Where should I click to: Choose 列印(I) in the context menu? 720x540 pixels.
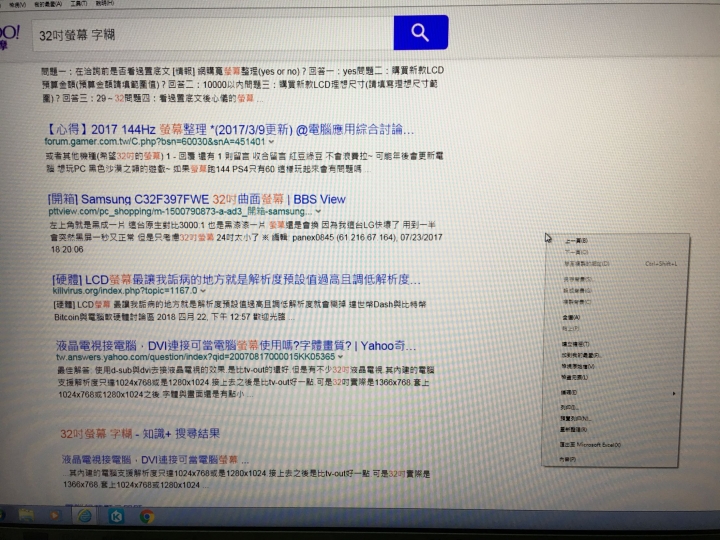click(x=569, y=407)
